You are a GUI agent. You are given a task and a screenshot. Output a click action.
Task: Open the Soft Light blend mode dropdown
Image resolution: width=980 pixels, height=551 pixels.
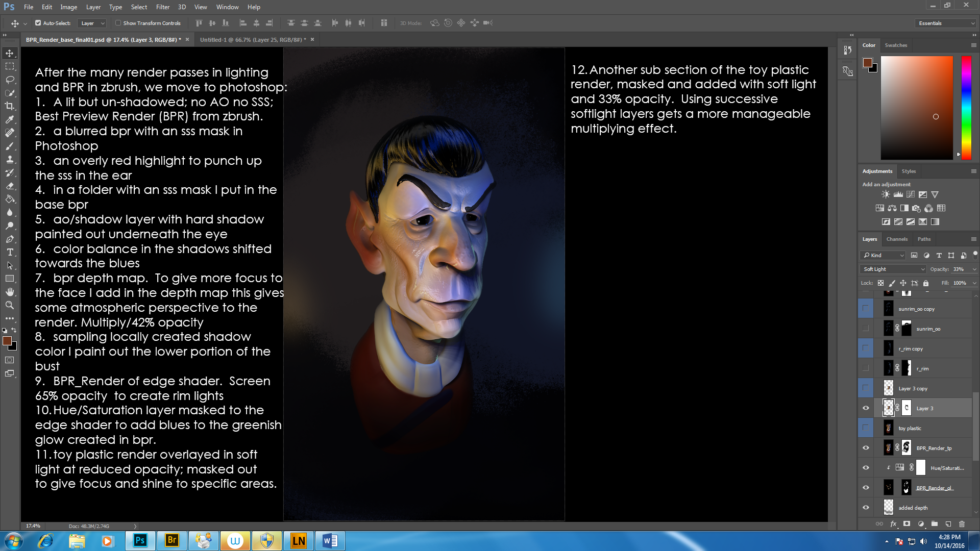[x=894, y=269]
